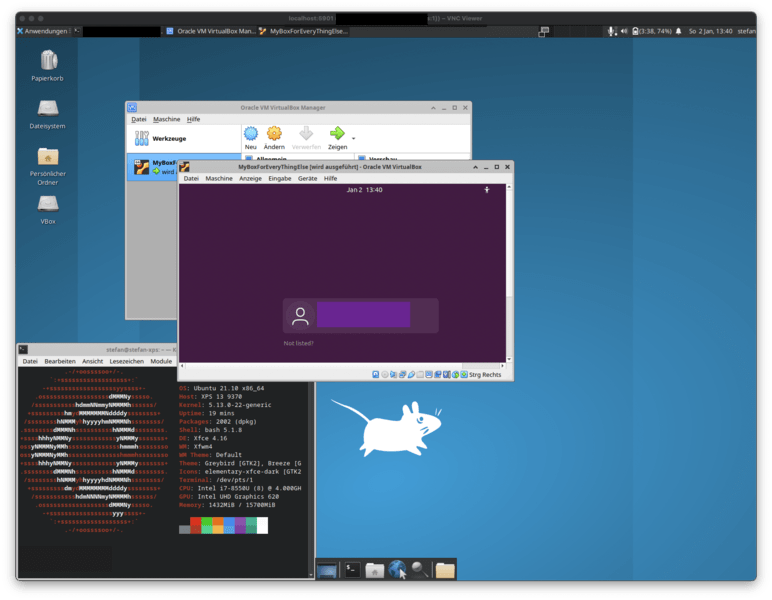Screen dimensions: 772x600
Task: Click the battery indicator showing 74%
Action: 652,31
